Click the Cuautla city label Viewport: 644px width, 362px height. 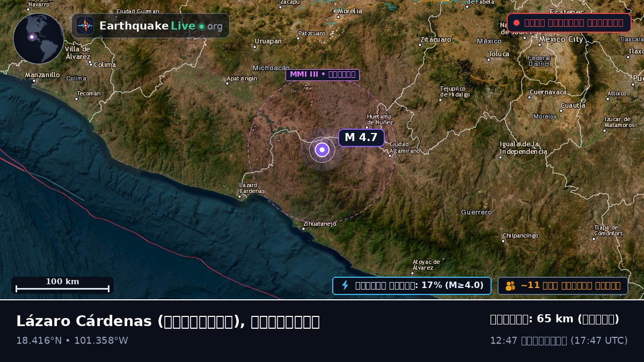pyautogui.click(x=573, y=106)
